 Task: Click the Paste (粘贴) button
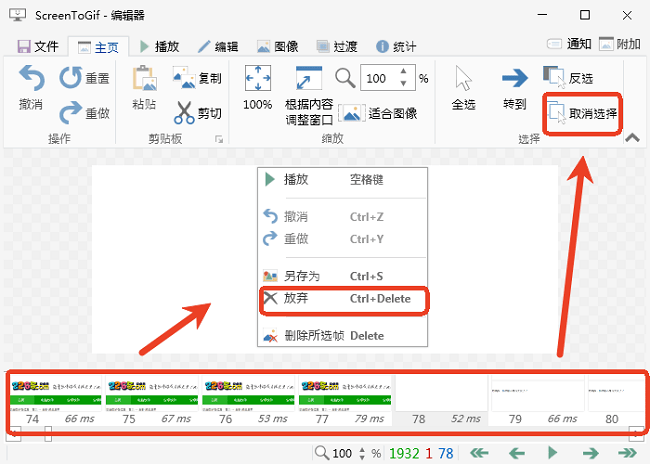click(144, 88)
